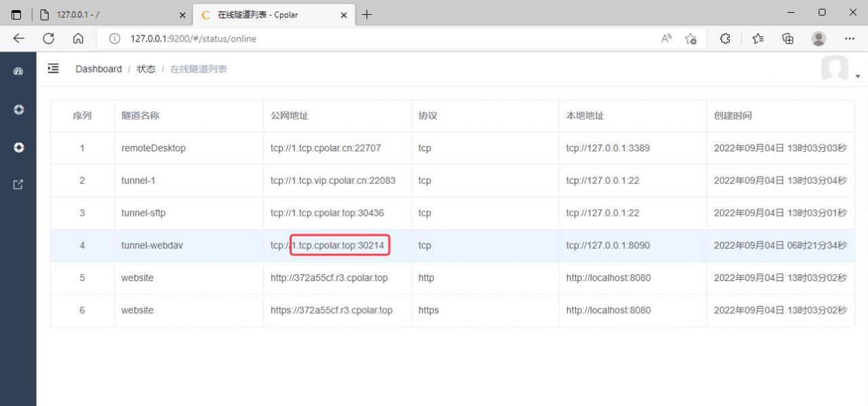Open browser profile avatar icon

(x=819, y=39)
